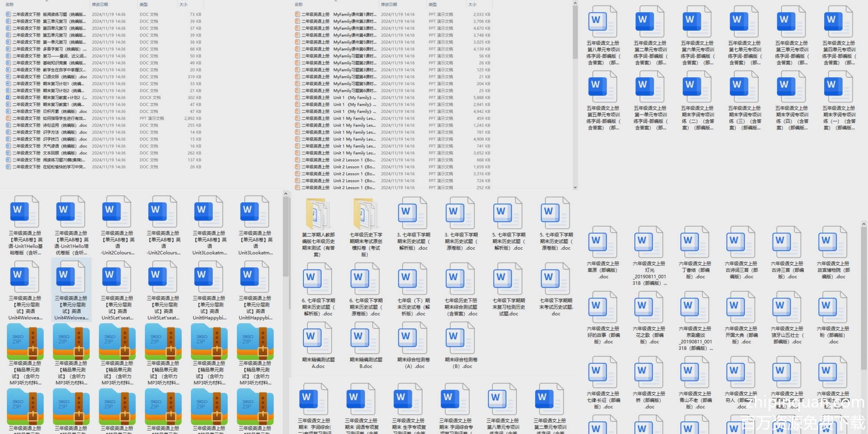Click scroll-up arrow of English PPT list
Image resolution: width=868 pixels, height=434 pixels.
click(575, 3)
